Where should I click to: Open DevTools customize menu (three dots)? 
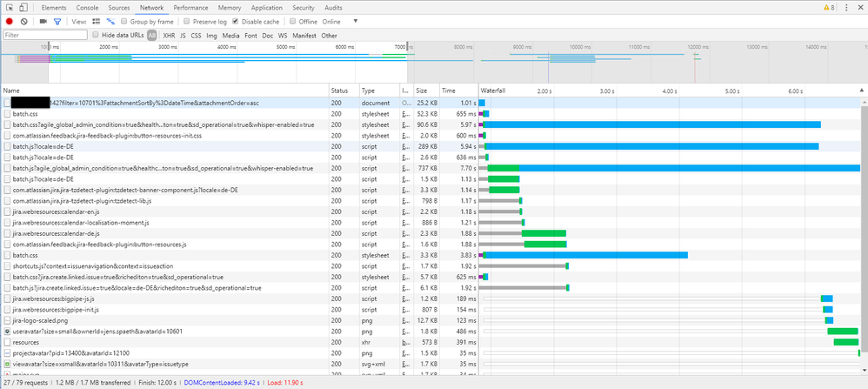[846, 8]
